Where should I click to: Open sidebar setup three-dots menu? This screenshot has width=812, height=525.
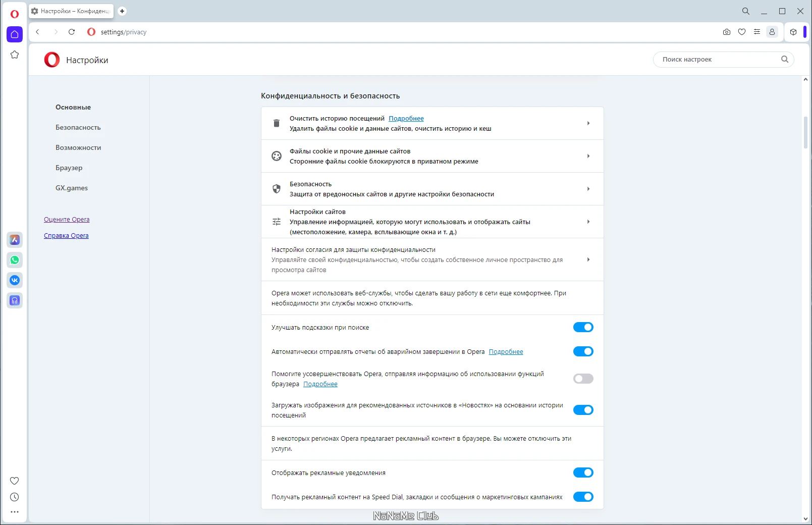point(15,512)
